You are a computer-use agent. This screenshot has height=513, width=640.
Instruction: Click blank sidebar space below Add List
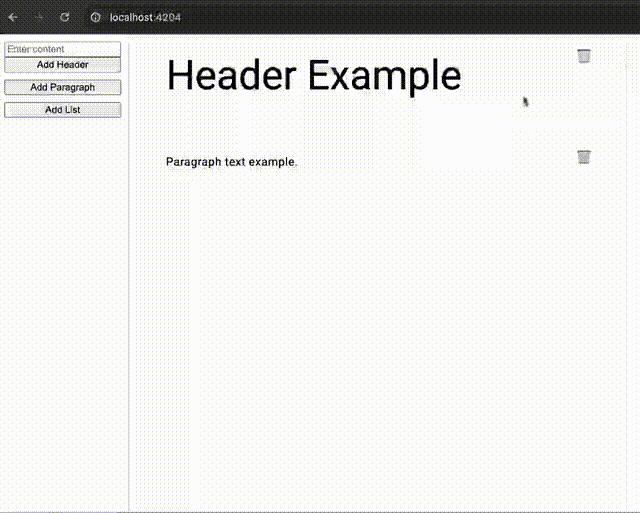pos(62,300)
